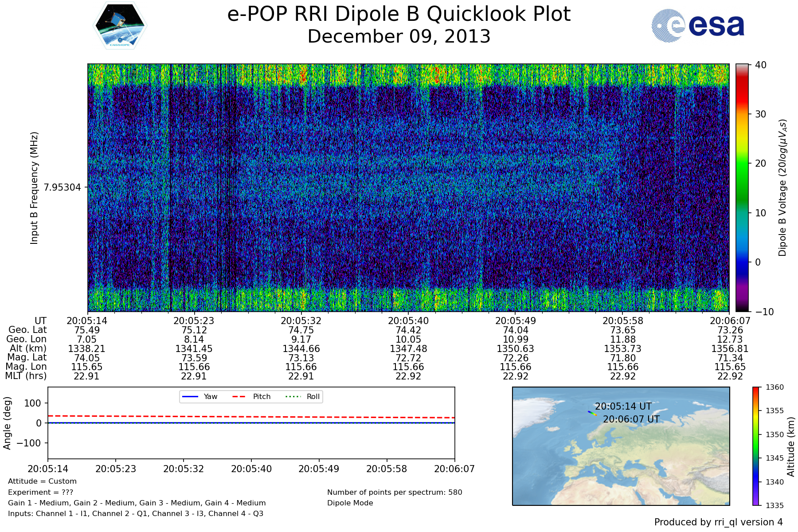Click the Dipole B voltage colorbar
Image resolution: width=798 pixels, height=532 pixels.
pyautogui.click(x=742, y=188)
